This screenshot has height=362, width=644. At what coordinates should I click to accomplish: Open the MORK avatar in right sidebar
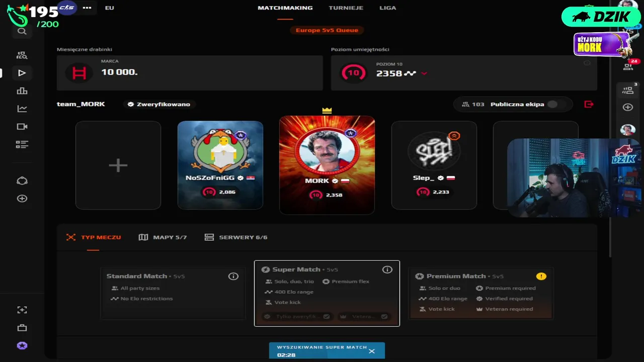point(628,130)
